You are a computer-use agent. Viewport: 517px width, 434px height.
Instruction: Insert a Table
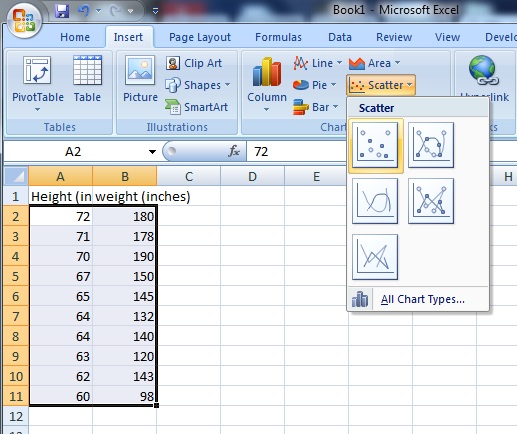pos(87,79)
